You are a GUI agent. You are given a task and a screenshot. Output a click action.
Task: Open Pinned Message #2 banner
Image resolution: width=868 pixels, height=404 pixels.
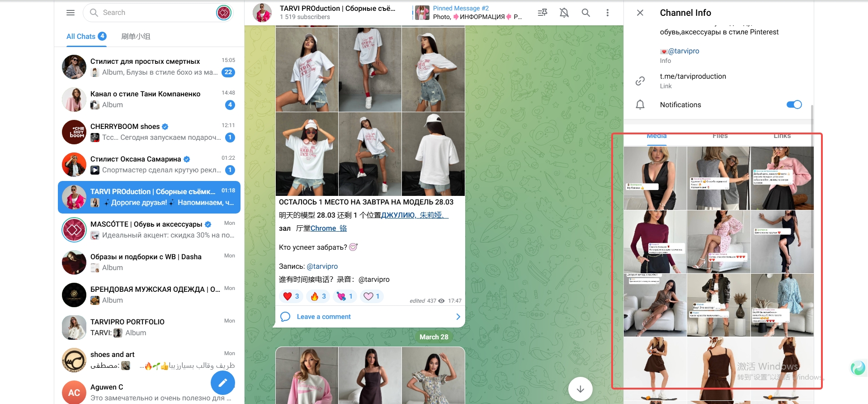click(x=470, y=13)
